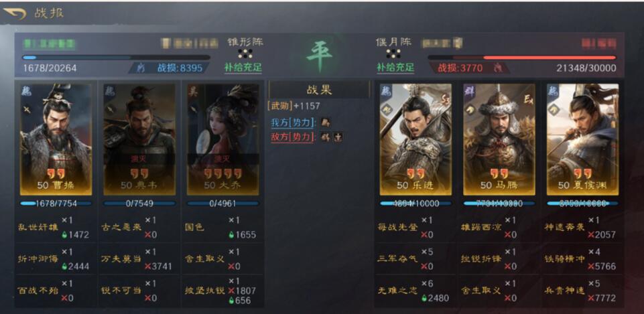
Task: Click the 锥形阵 formation dots icon
Action: pos(245,54)
